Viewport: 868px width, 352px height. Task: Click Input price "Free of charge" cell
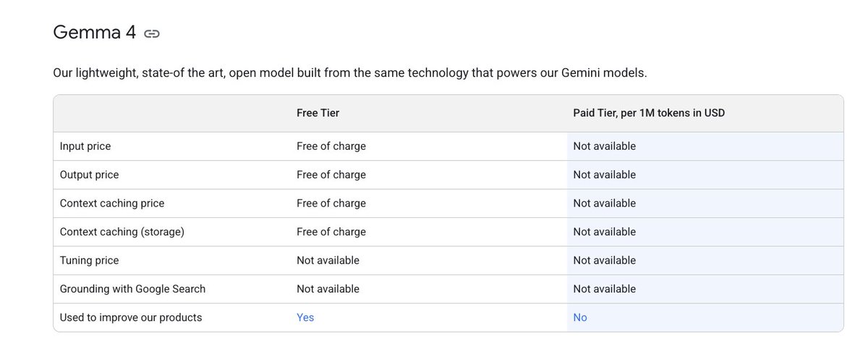click(x=331, y=146)
